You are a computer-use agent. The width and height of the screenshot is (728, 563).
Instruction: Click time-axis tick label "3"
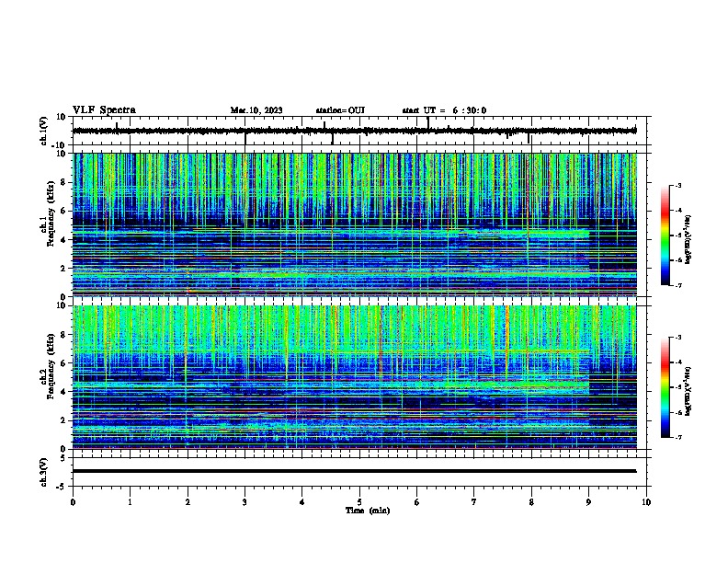[245, 502]
